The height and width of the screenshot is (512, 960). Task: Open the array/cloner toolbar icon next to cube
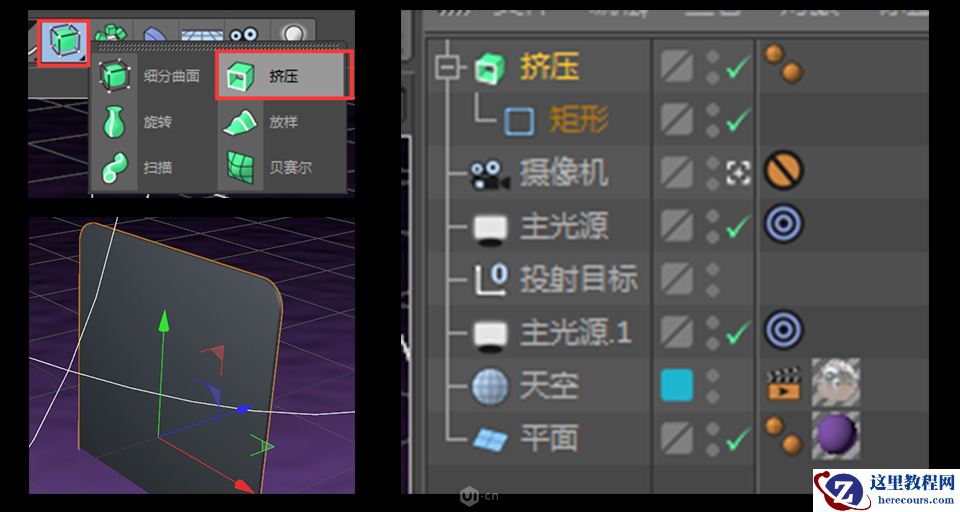[111, 34]
